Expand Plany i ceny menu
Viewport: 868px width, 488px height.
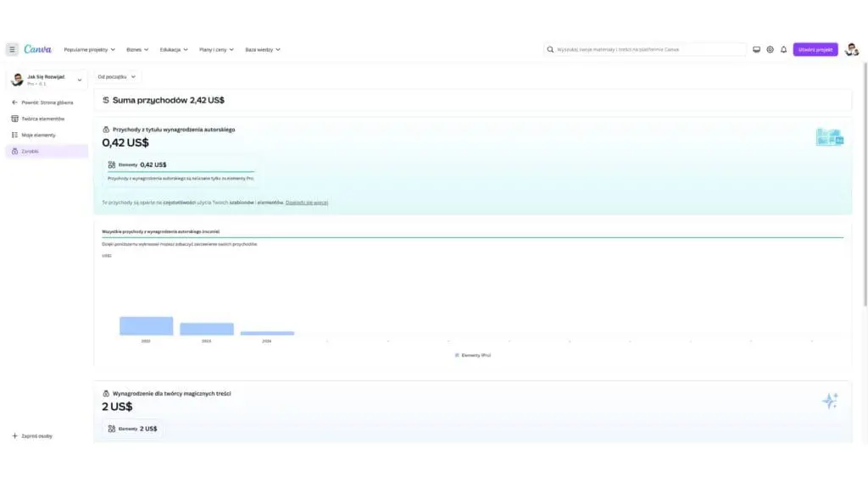pyautogui.click(x=216, y=50)
